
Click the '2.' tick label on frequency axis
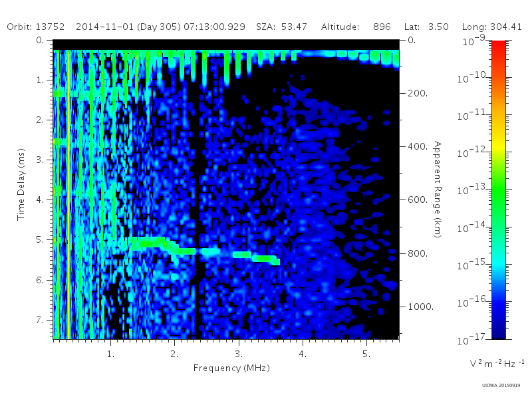pyautogui.click(x=174, y=354)
